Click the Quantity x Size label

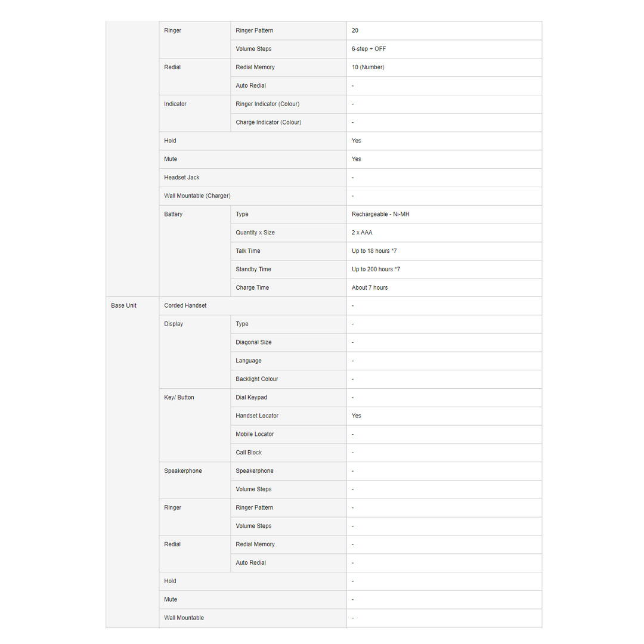[255, 233]
